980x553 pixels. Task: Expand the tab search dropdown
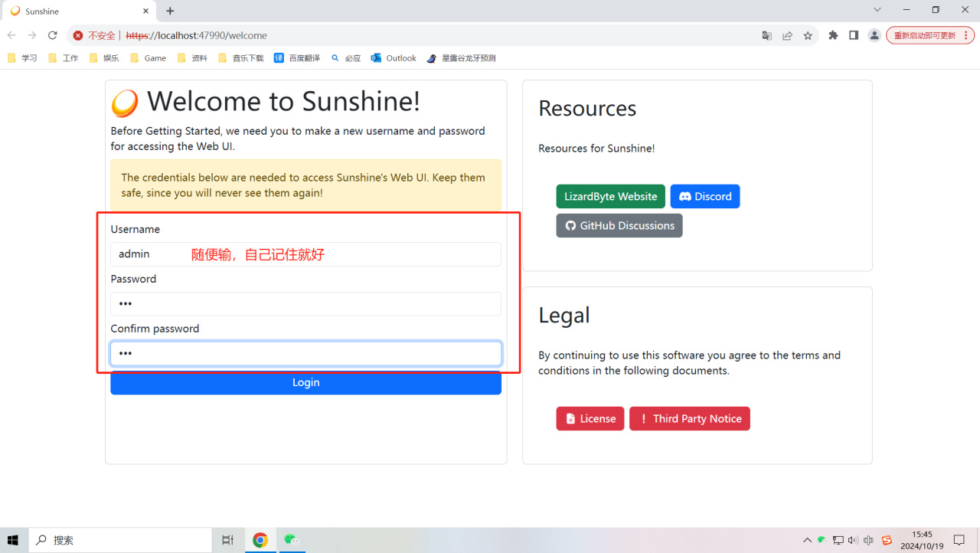tap(877, 10)
